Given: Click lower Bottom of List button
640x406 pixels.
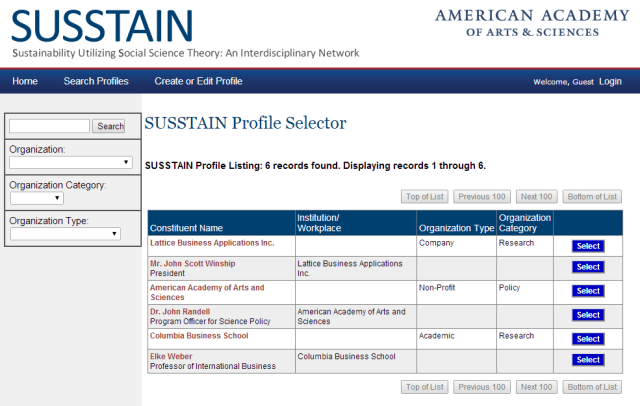Looking at the screenshot, I should click(x=591, y=386).
